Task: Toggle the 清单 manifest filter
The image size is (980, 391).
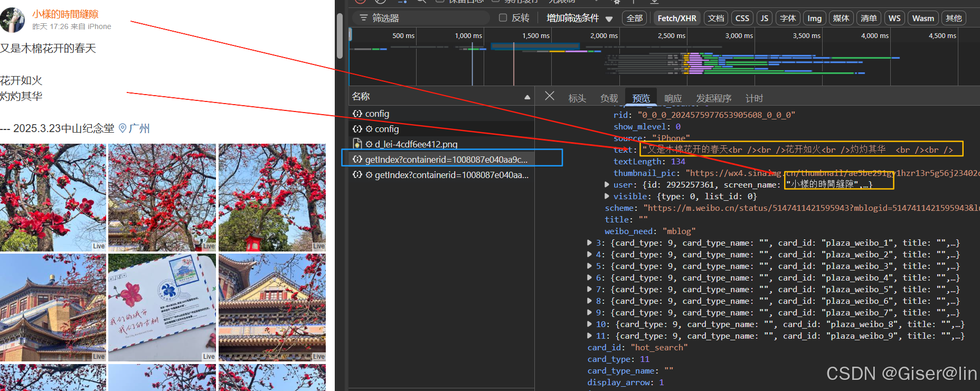Action: (869, 18)
